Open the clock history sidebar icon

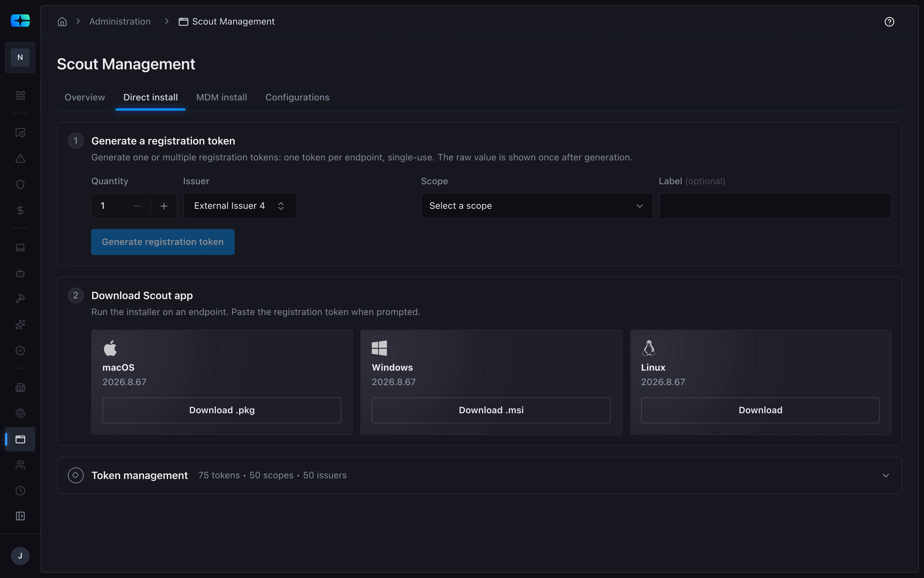pyautogui.click(x=20, y=491)
